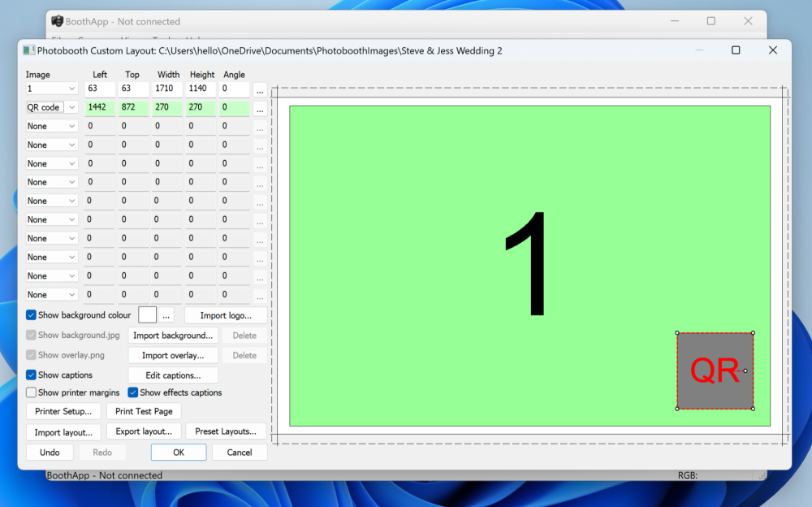Viewport: 812px width, 507px height.
Task: Click the Photobooth Custom Layout title bar icon
Action: [28, 50]
